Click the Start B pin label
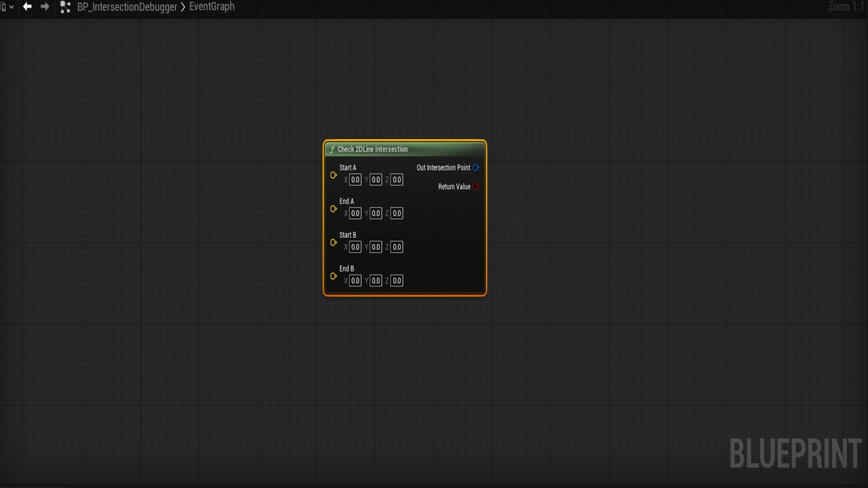 coord(348,235)
